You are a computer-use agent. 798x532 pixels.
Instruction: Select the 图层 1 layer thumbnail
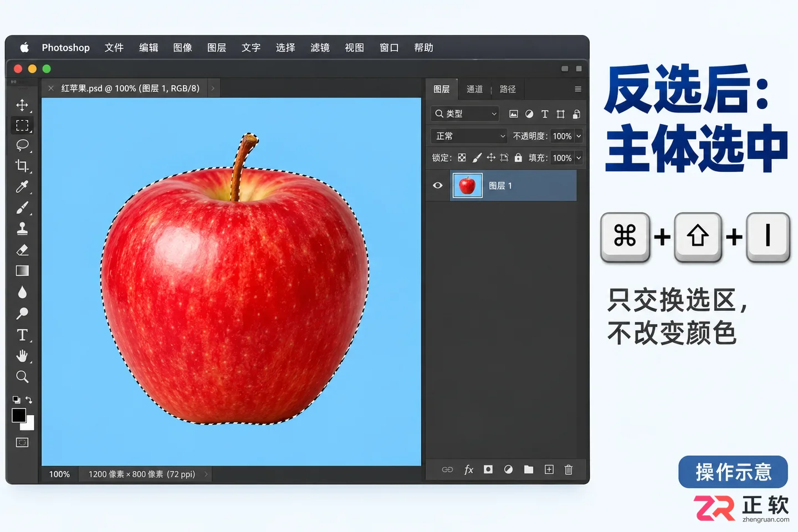[x=467, y=186]
